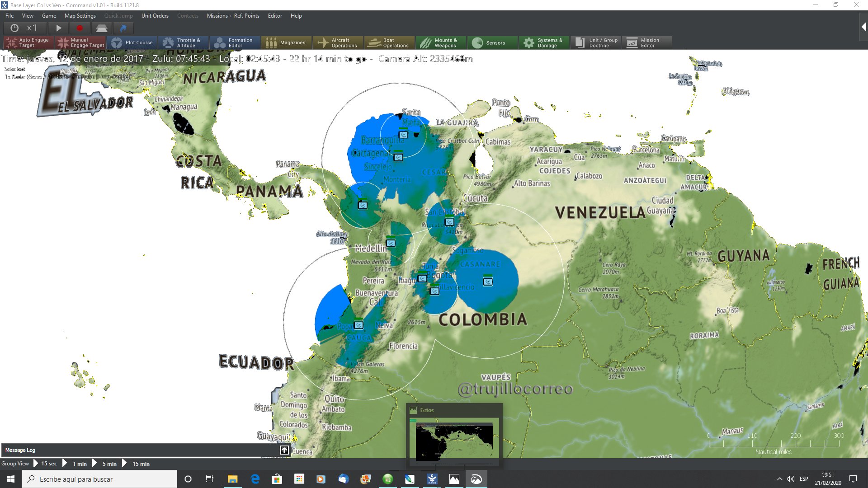Image resolution: width=868 pixels, height=488 pixels.
Task: Select the radar unit near Popayan
Action: 359,324
